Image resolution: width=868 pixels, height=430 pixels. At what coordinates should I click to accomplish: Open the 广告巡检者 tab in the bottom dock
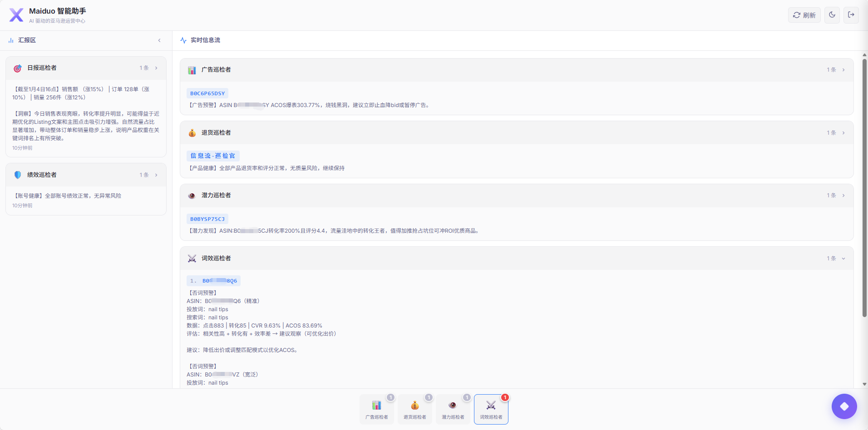pos(376,409)
